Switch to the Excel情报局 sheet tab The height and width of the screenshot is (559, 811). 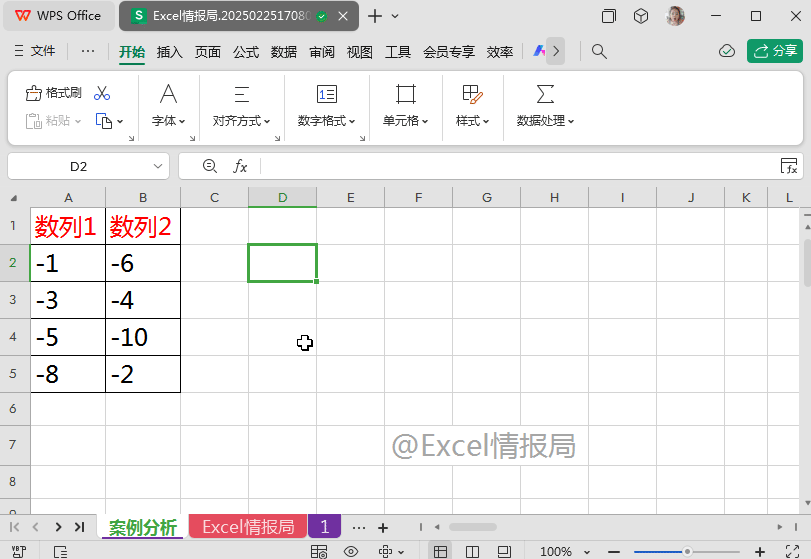[247, 527]
